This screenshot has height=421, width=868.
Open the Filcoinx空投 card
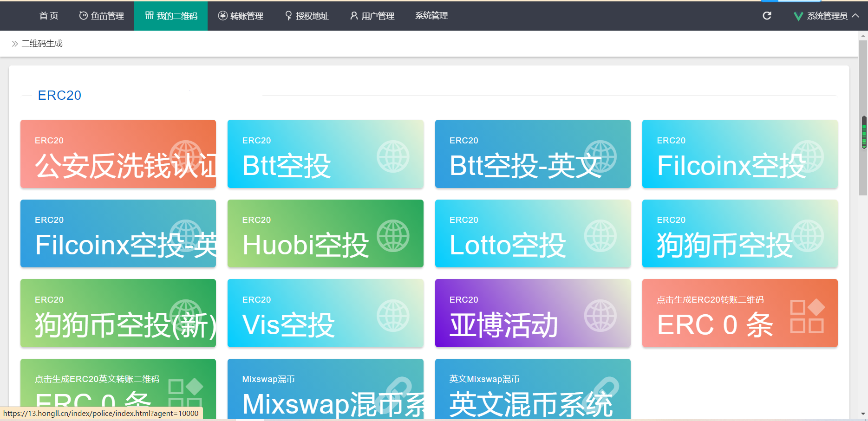(740, 154)
